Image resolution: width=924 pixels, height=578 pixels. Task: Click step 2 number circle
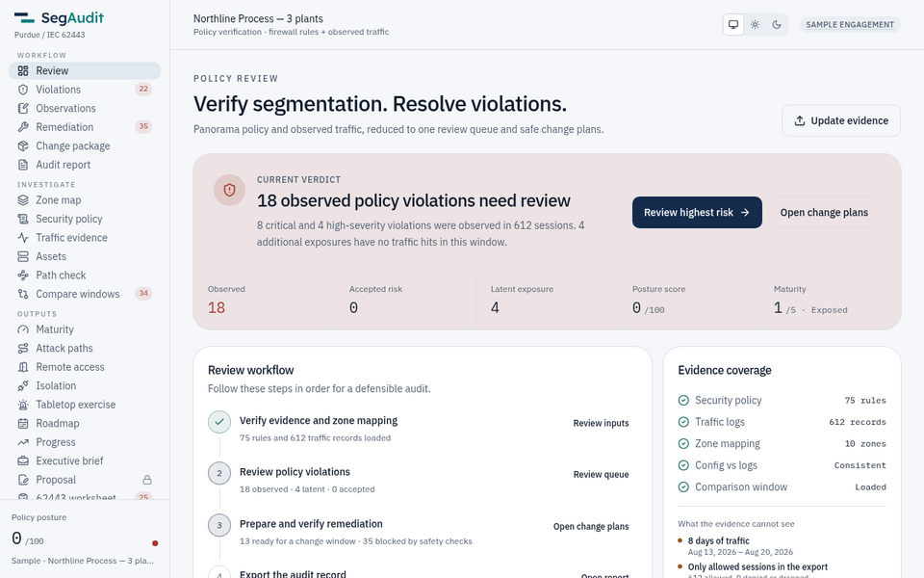pos(219,474)
